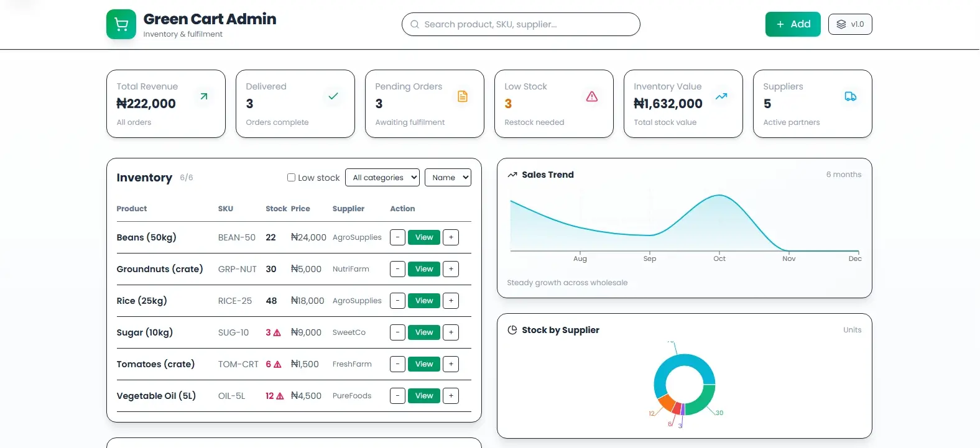Click the Green Cart shopping cart logo
The image size is (980, 448).
tap(121, 24)
